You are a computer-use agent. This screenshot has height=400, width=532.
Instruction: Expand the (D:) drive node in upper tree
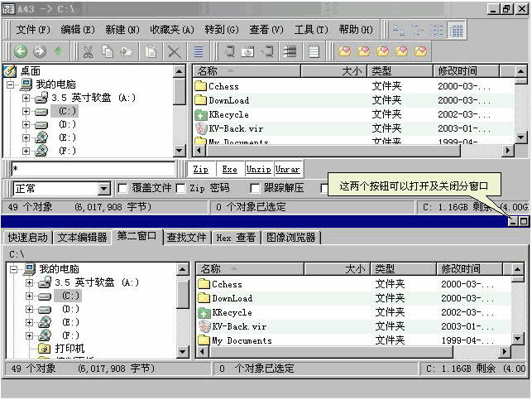[26, 124]
